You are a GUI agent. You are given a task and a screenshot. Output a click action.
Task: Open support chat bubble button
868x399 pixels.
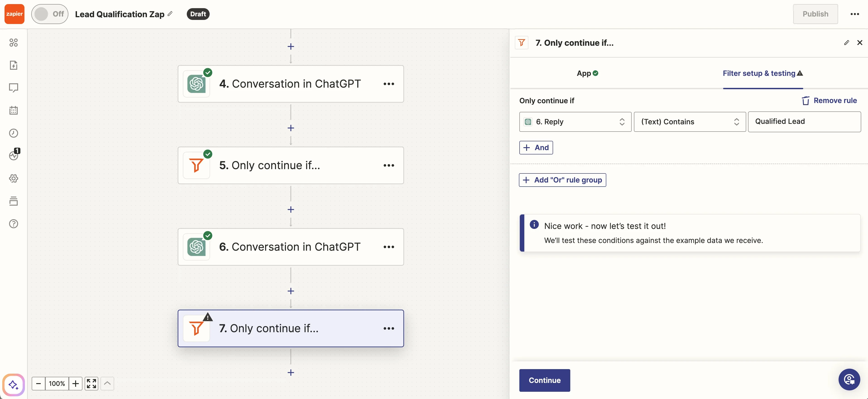pyautogui.click(x=849, y=380)
